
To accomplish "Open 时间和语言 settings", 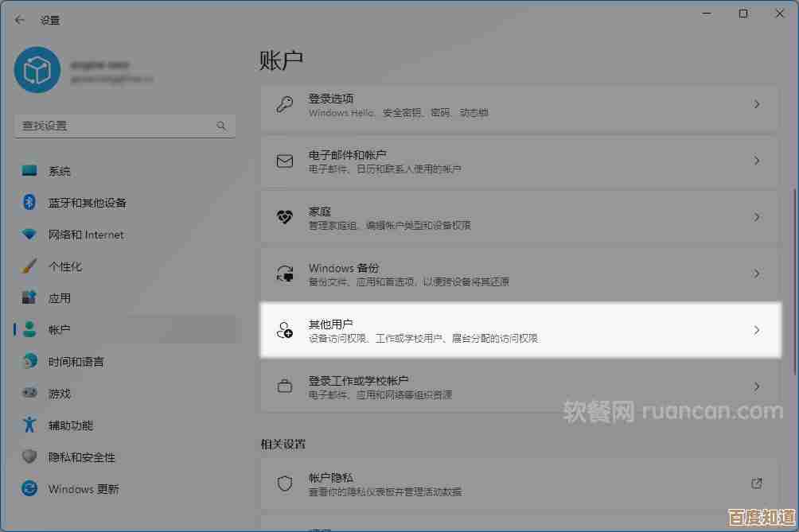I will click(x=28, y=361).
